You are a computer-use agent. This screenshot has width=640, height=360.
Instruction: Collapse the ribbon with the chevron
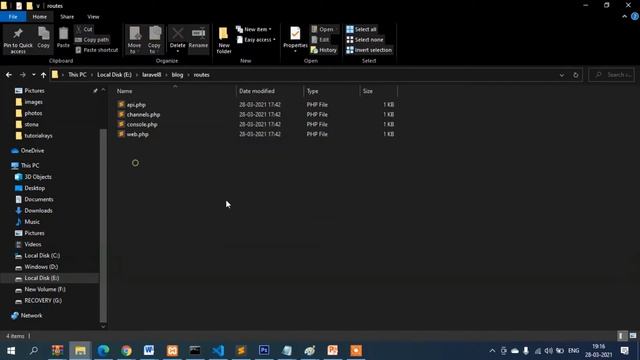pos(624,17)
